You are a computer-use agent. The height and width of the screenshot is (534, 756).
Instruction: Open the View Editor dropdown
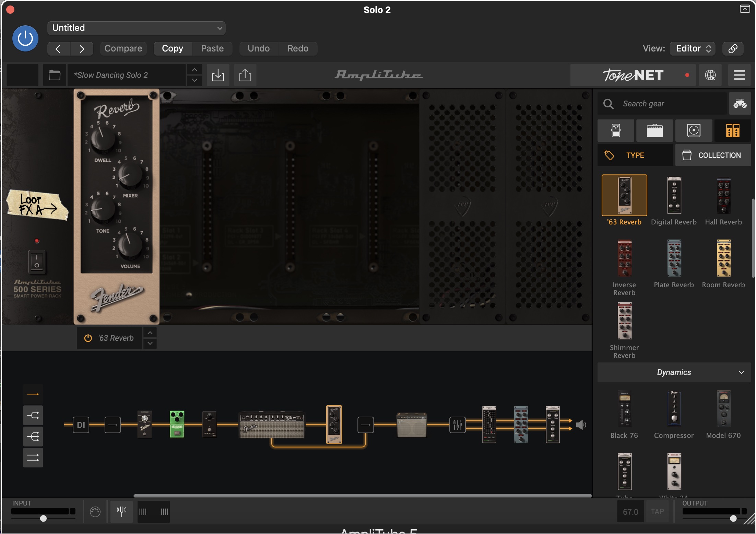tap(693, 48)
